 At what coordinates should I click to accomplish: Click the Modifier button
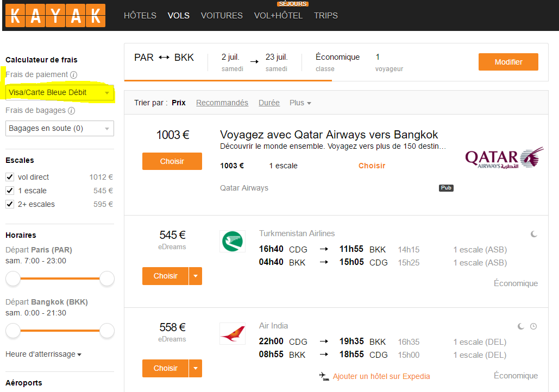click(508, 62)
